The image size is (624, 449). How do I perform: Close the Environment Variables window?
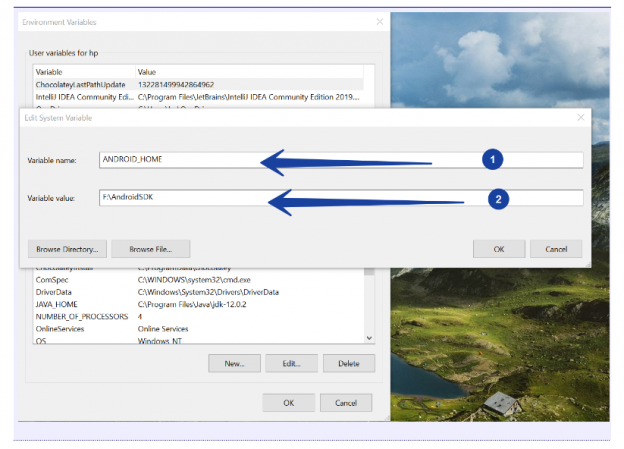[x=379, y=21]
